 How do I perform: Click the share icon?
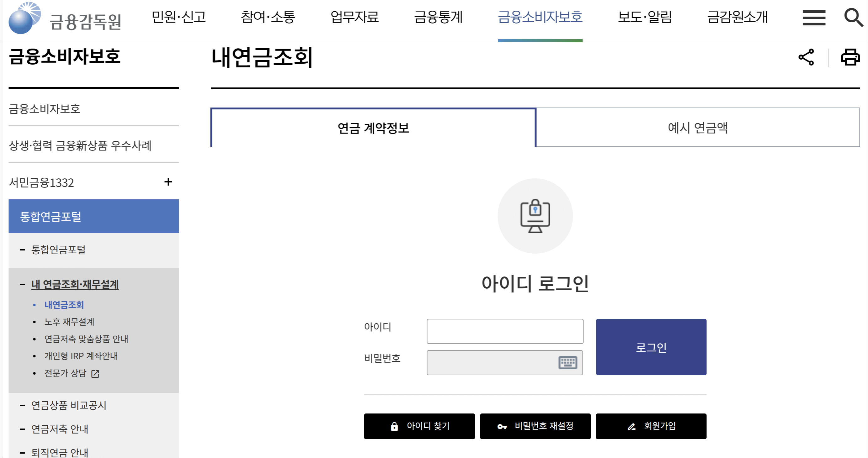tap(807, 57)
